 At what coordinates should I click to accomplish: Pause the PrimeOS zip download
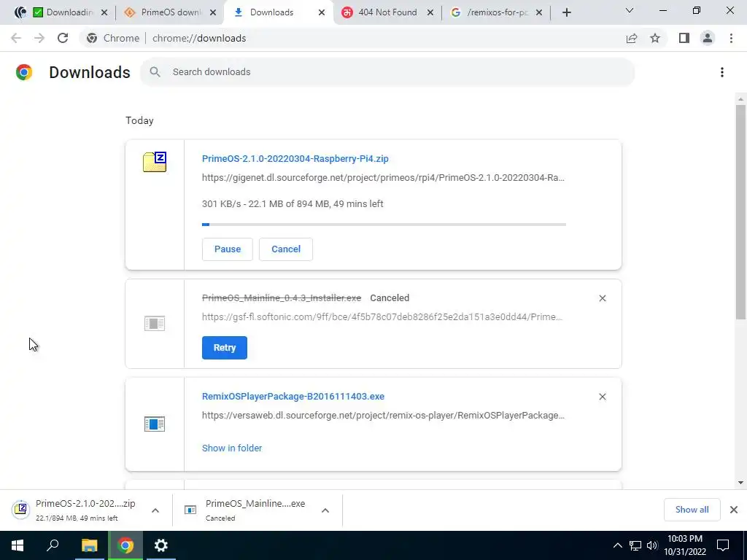[x=228, y=249]
